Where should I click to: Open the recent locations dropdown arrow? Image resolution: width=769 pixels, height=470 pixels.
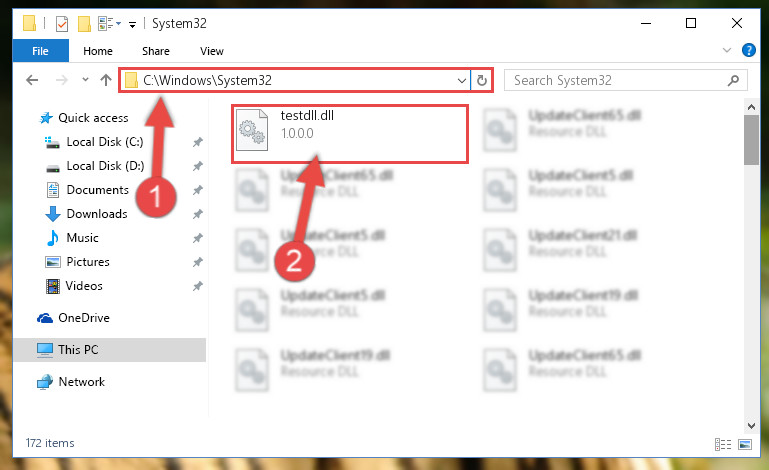(85, 79)
